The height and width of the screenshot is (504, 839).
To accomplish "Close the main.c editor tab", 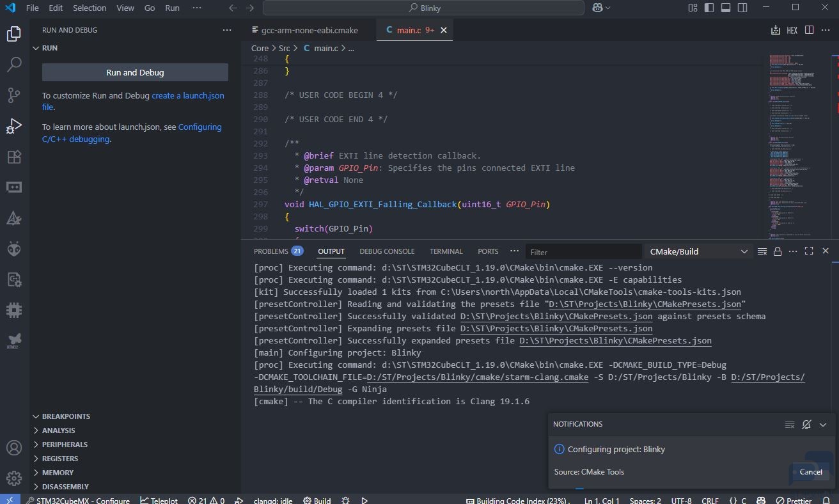I will point(444,30).
